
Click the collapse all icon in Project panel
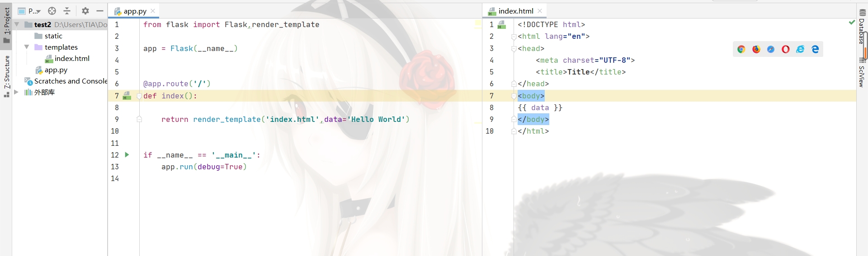point(67,11)
